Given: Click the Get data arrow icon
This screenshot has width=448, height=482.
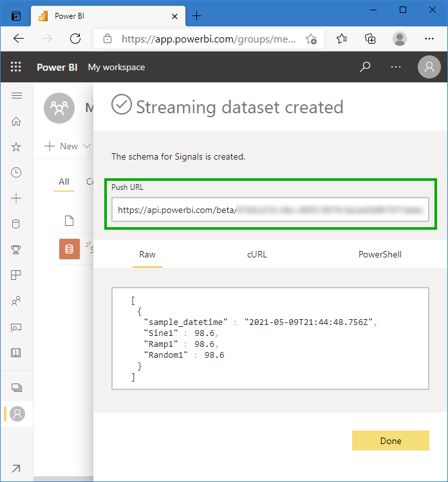Looking at the screenshot, I should pos(16,468).
